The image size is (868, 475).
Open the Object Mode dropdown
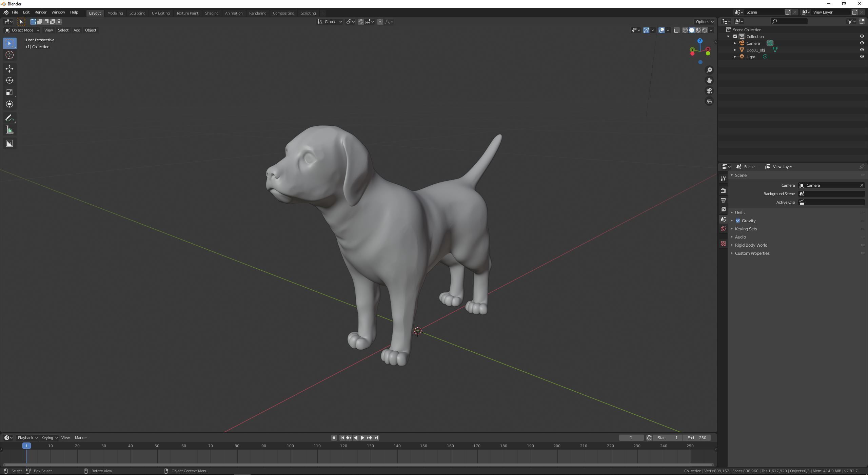click(x=22, y=30)
